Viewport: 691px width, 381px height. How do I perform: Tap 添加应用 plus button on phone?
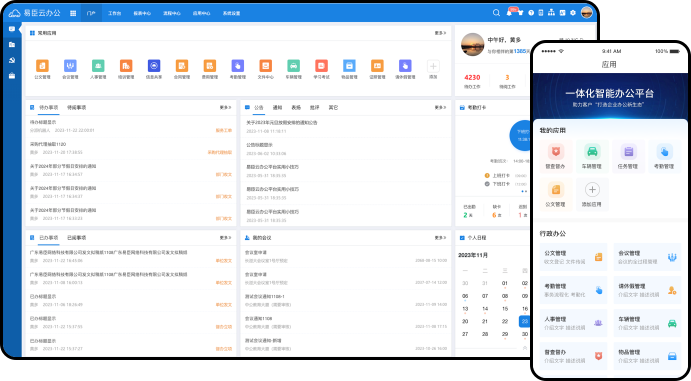click(592, 189)
